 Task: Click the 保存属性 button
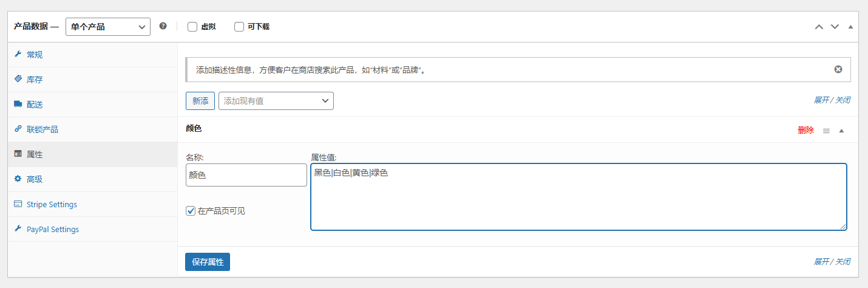pyautogui.click(x=208, y=262)
